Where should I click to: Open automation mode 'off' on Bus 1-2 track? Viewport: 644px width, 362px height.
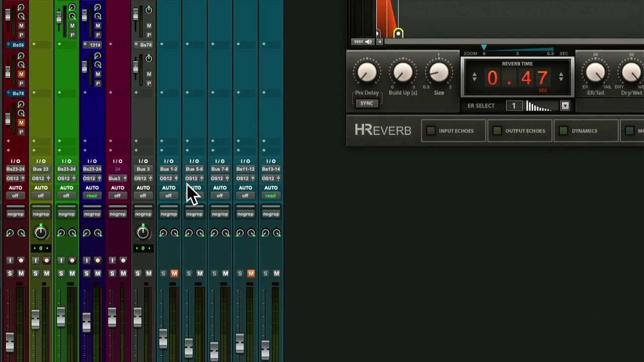point(169,196)
